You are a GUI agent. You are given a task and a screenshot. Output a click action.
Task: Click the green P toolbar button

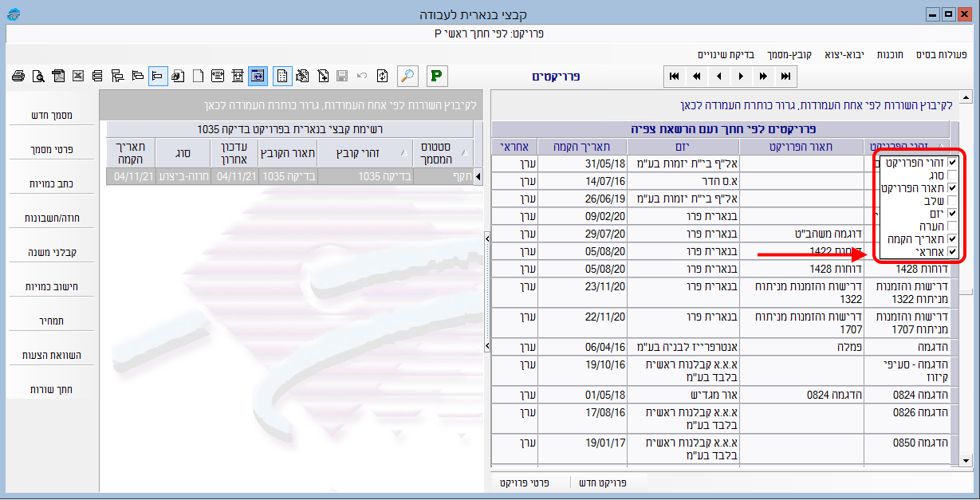436,76
